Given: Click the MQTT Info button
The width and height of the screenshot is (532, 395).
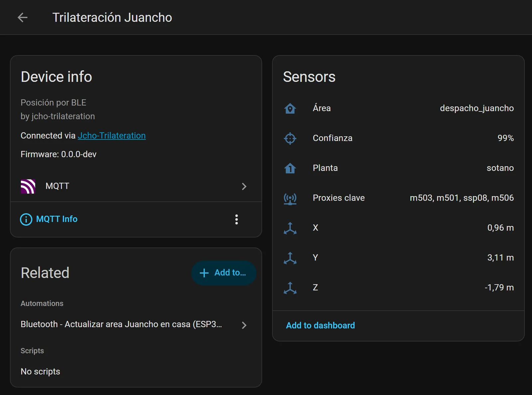Looking at the screenshot, I should click(49, 219).
